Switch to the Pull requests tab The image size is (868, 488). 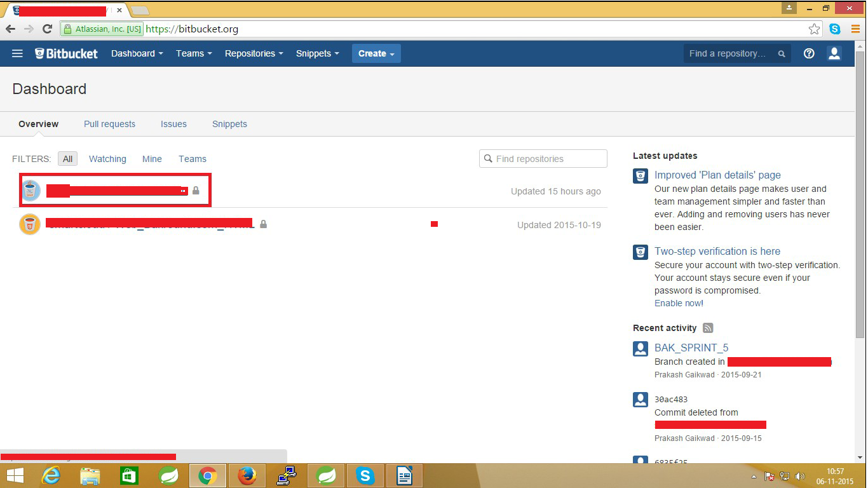109,124
